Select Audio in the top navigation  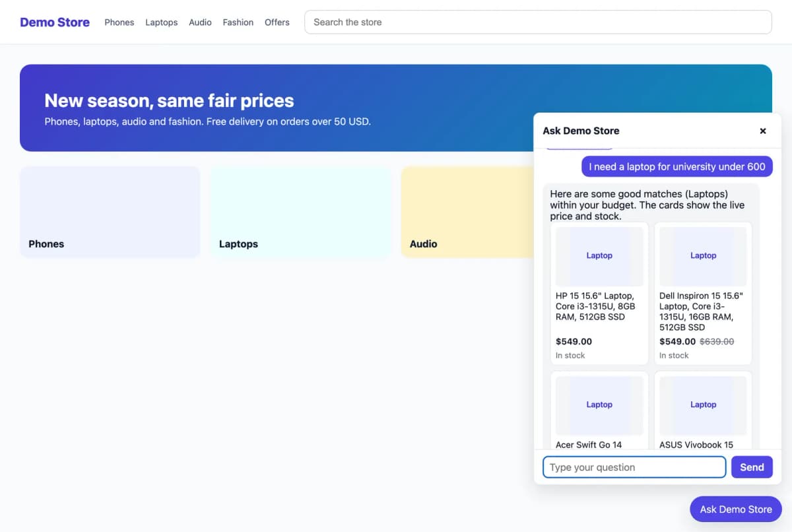tap(200, 22)
